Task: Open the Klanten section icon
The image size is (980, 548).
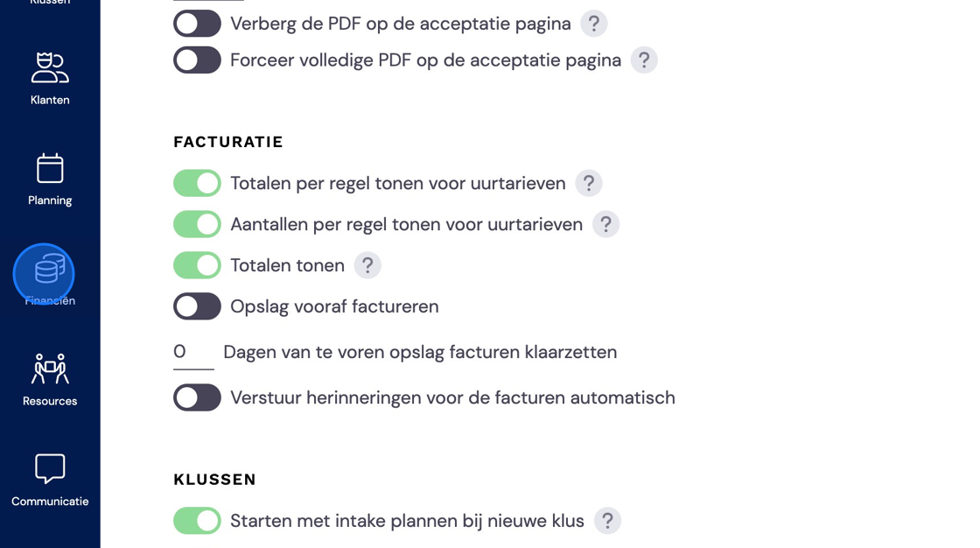Action: [50, 67]
